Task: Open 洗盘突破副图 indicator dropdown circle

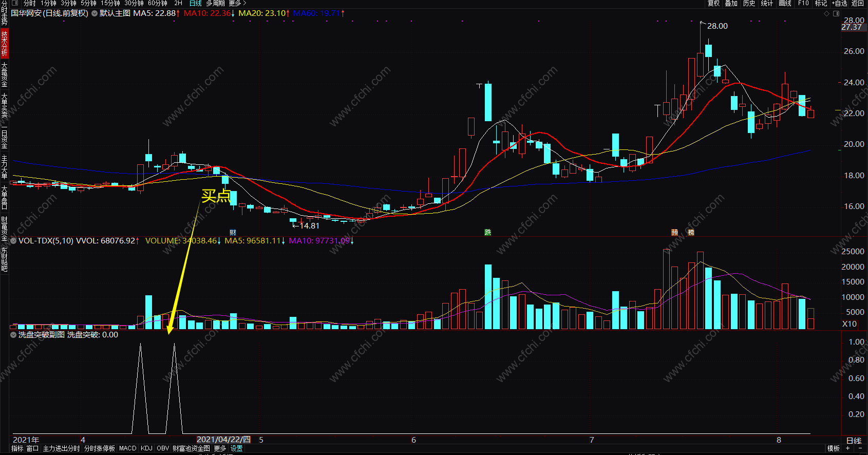Action: pos(14,335)
